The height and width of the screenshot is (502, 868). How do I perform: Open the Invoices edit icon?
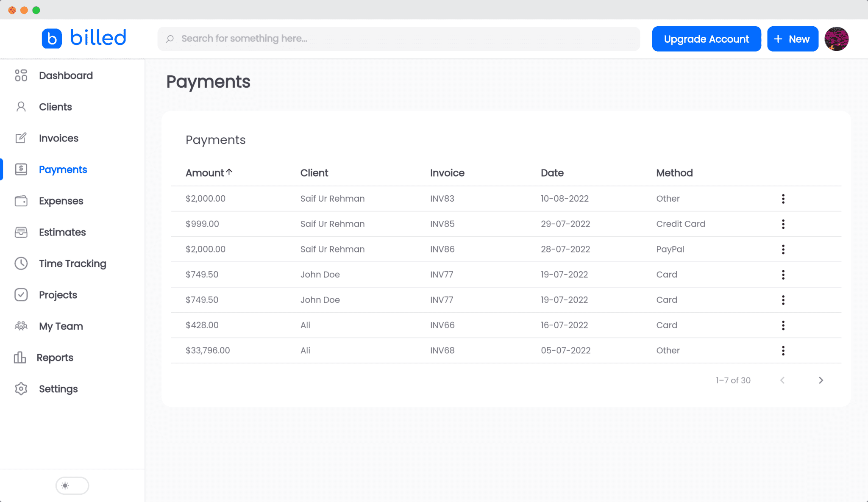click(x=21, y=138)
